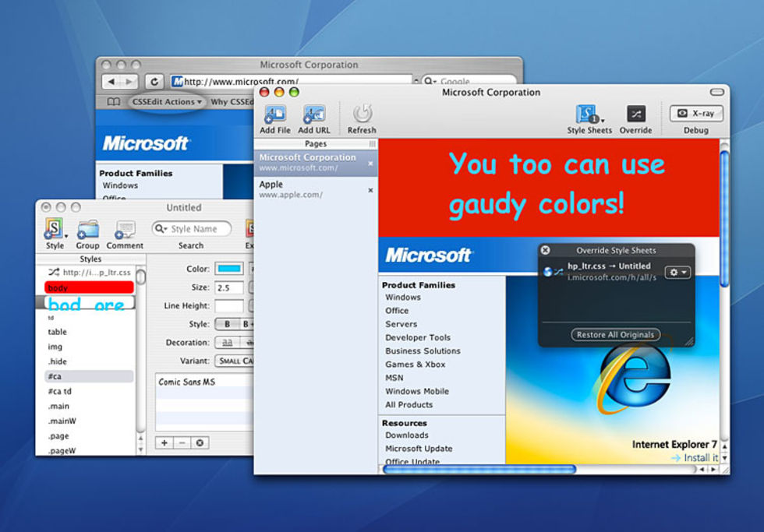Refresh the page preview
The height and width of the screenshot is (532, 764).
tap(362, 115)
